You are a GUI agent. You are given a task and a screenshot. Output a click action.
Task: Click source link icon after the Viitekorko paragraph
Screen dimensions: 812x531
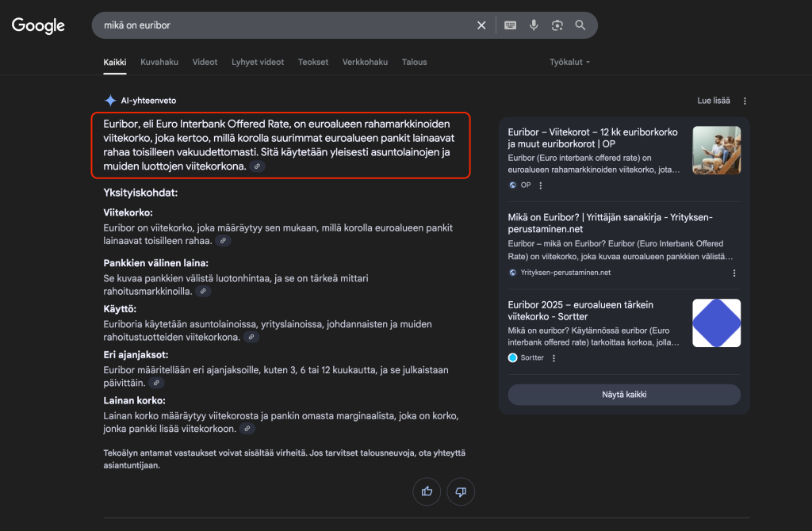coord(224,241)
